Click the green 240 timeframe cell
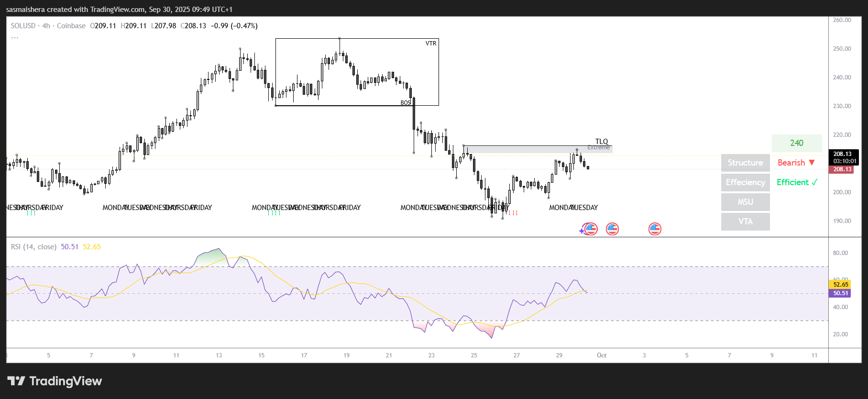 point(796,143)
